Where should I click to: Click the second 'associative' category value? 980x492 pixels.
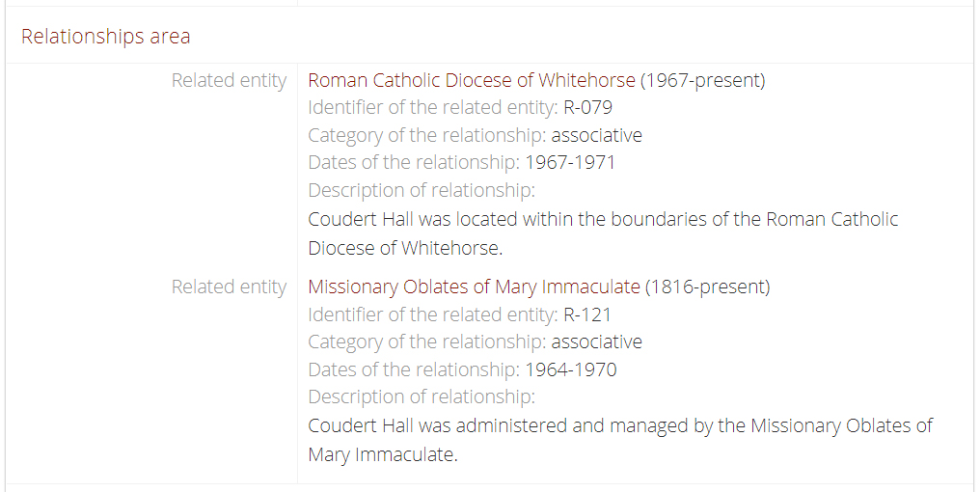coord(596,342)
